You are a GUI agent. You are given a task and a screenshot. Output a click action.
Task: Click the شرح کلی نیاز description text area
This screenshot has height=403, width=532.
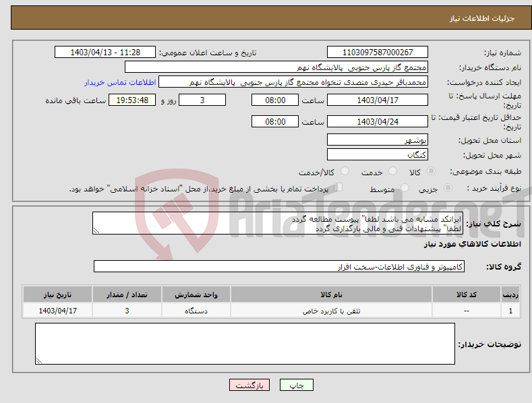pyautogui.click(x=278, y=223)
